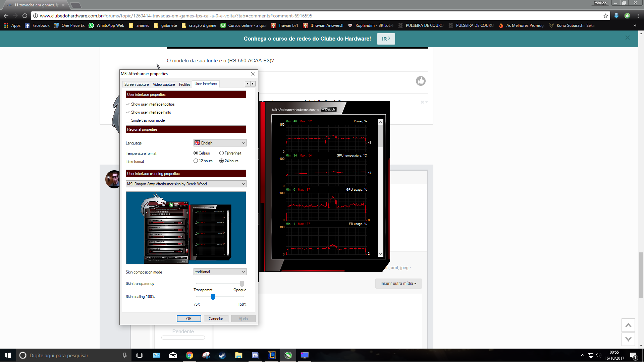Open the Chrome three-dot menu
The image size is (644, 362).
tap(638, 16)
